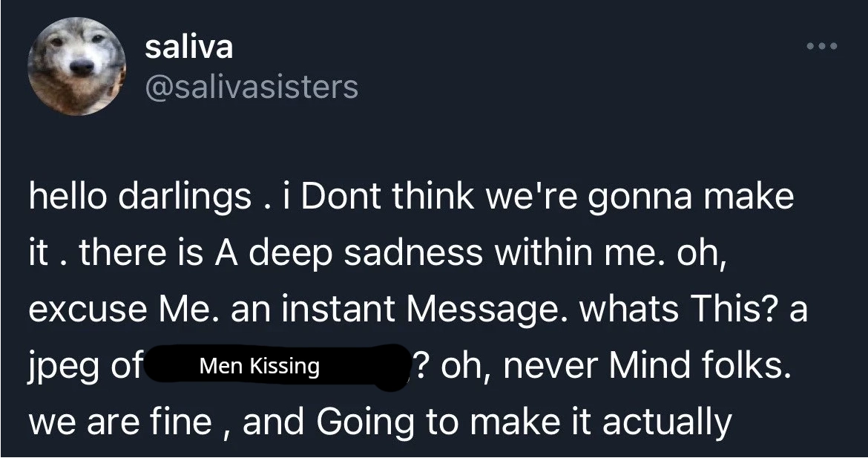Viewport: 868px width, 458px height.
Task: Open the saliva display name profile
Action: pos(188,48)
